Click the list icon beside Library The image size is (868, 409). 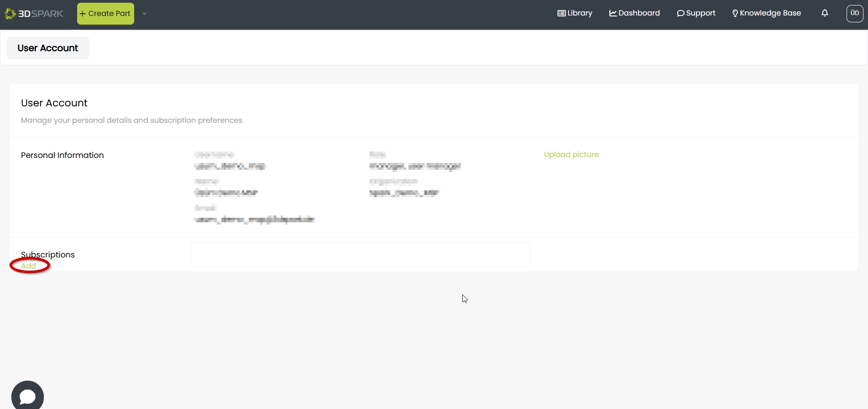[561, 13]
